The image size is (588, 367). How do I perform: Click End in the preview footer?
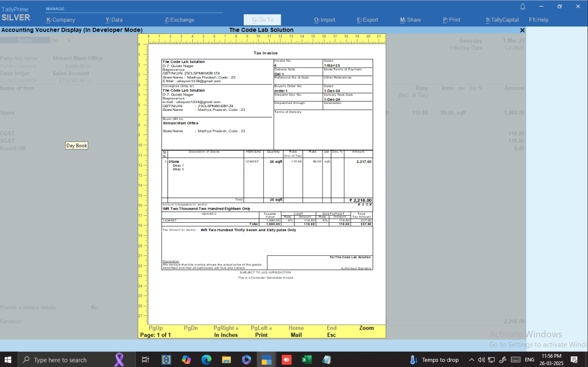(x=331, y=328)
